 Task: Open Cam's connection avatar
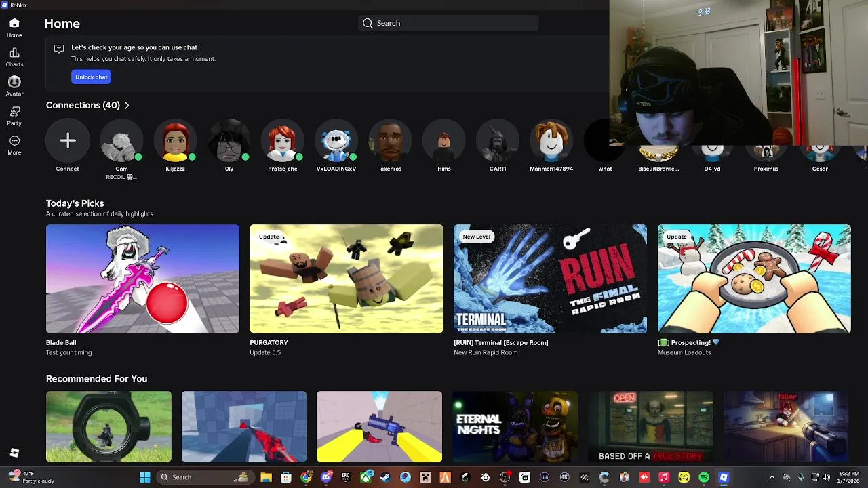pos(121,140)
